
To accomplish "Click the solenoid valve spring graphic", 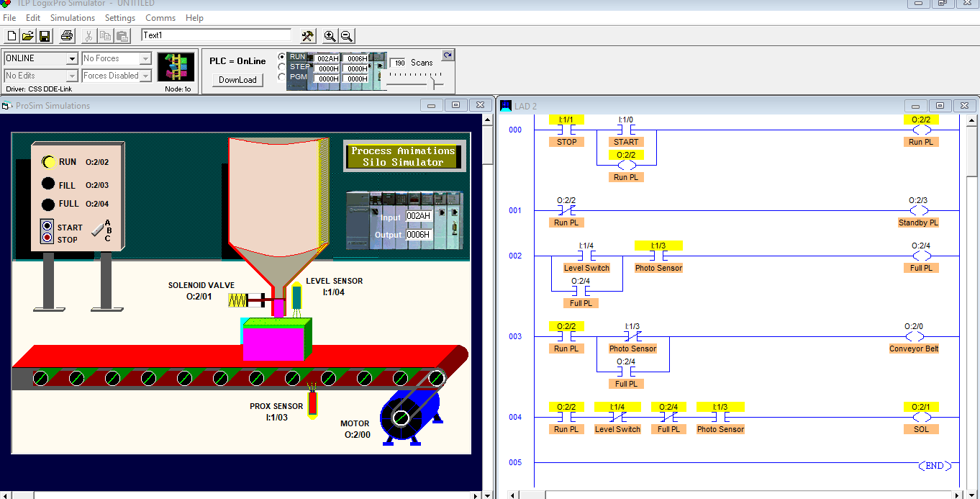I will click(x=237, y=300).
